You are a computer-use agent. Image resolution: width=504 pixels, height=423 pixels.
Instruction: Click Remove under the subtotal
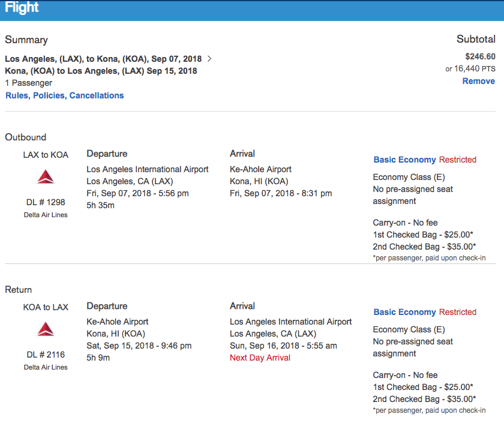coord(478,81)
